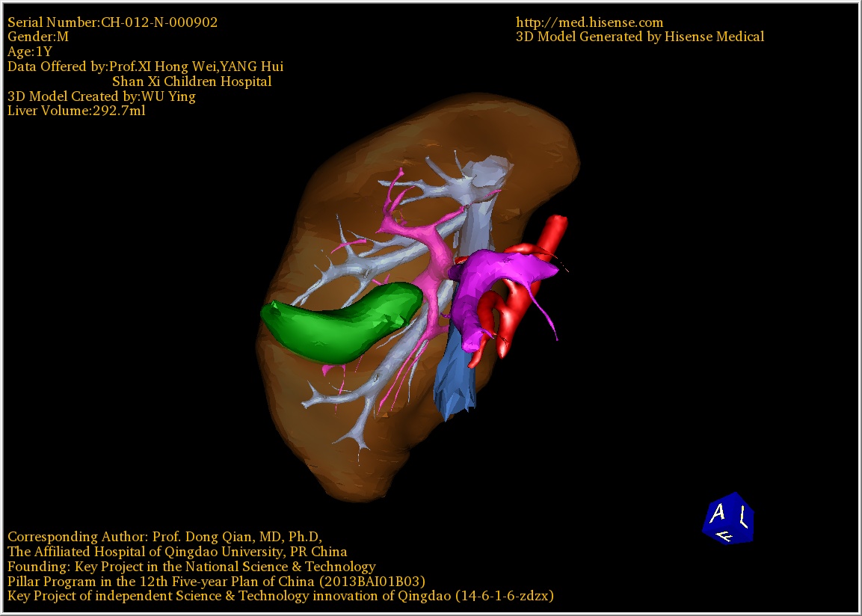This screenshot has height=616, width=862.
Task: Click 'Corresponding Author: Prof. Dong Qian' line
Action: [x=164, y=537]
